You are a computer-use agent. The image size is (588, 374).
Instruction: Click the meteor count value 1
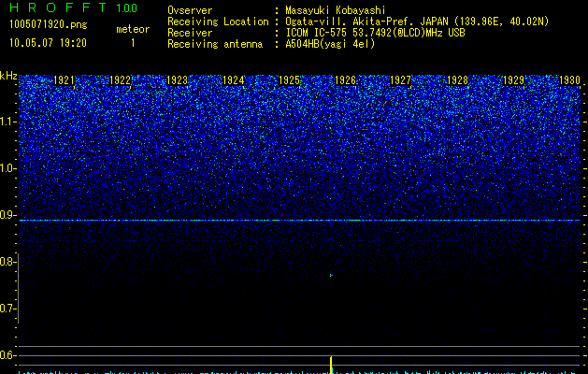(133, 43)
